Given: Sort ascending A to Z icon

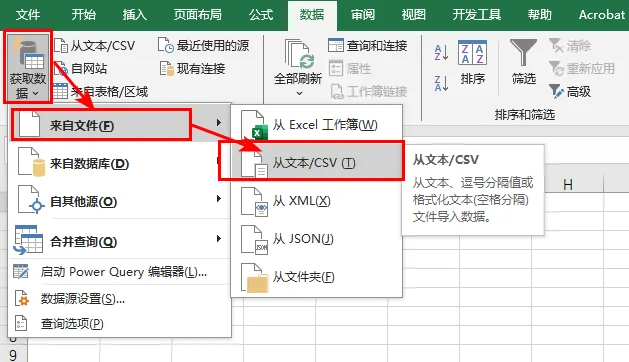Looking at the screenshot, I should tap(441, 53).
